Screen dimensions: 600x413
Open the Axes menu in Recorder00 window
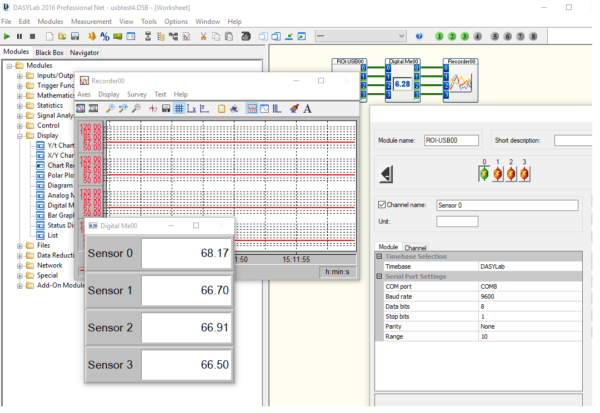coord(84,94)
